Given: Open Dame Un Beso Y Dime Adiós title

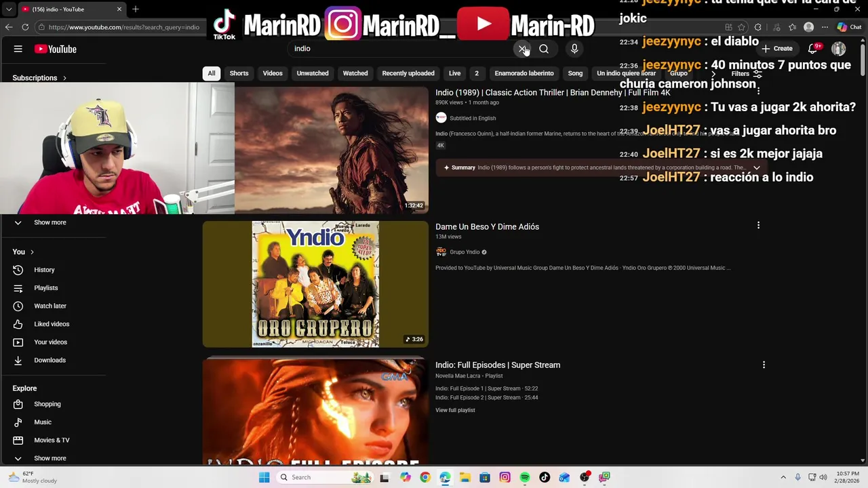Looking at the screenshot, I should tap(487, 226).
